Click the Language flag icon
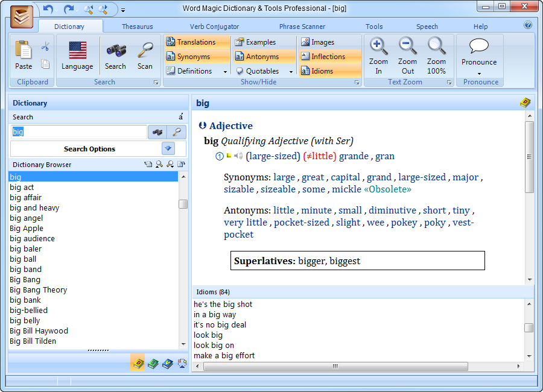This screenshot has height=392, width=543. [77, 55]
